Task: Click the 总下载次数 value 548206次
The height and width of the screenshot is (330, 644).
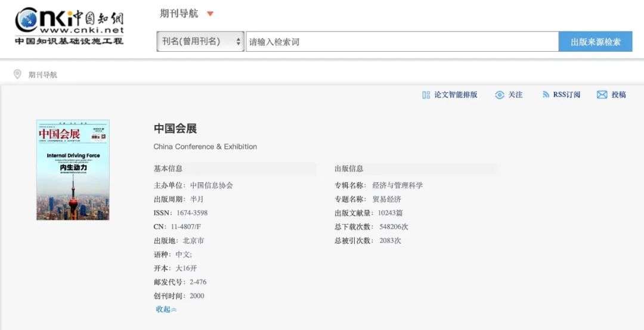Action: click(x=394, y=227)
